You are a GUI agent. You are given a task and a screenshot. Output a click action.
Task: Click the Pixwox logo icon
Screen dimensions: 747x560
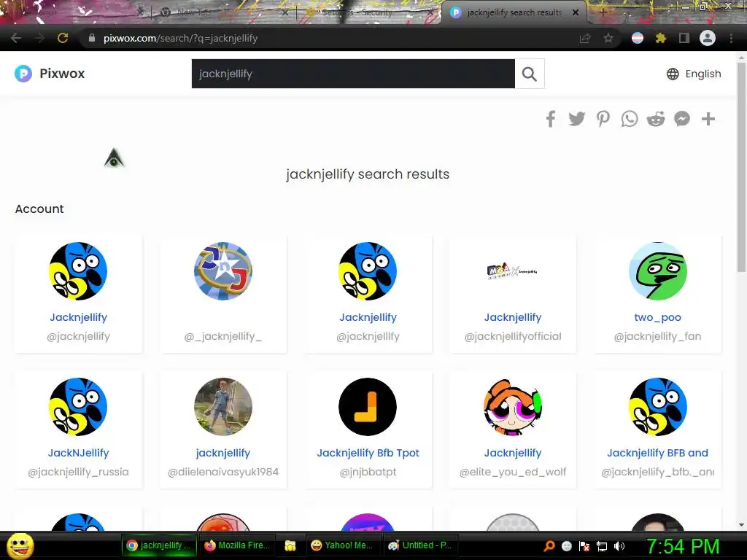point(23,74)
